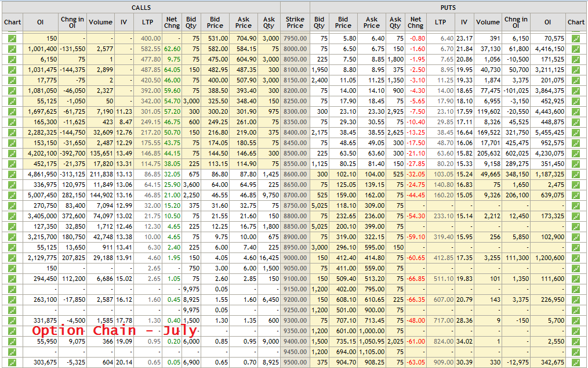588x368 pixels.
Task: Open the 8500.00 strike price link
Action: pyautogui.click(x=295, y=154)
